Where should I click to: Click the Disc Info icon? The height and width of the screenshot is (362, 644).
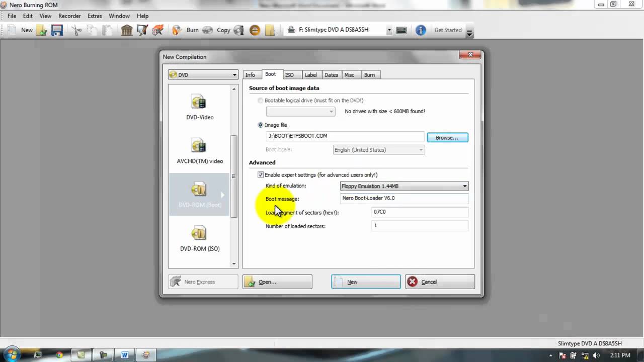(239, 30)
